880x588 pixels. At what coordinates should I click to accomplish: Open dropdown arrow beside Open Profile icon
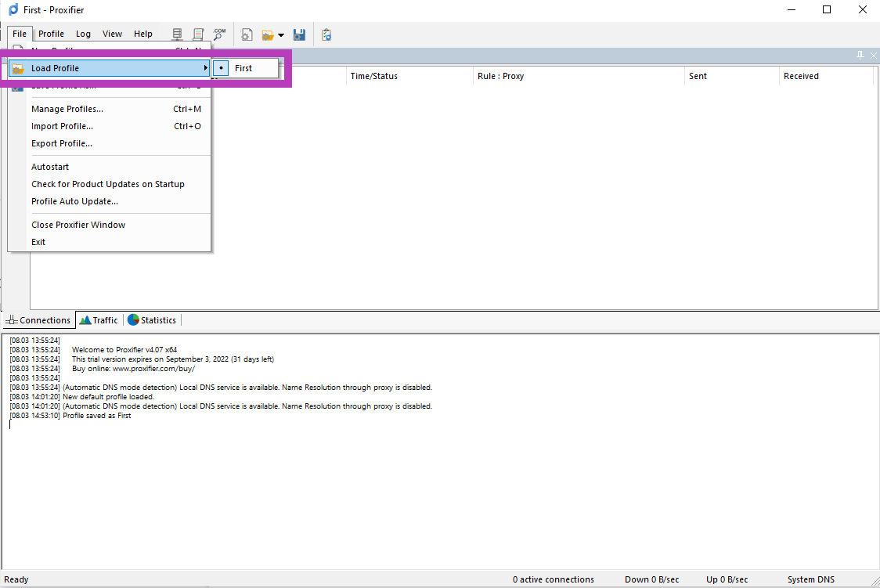281,35
